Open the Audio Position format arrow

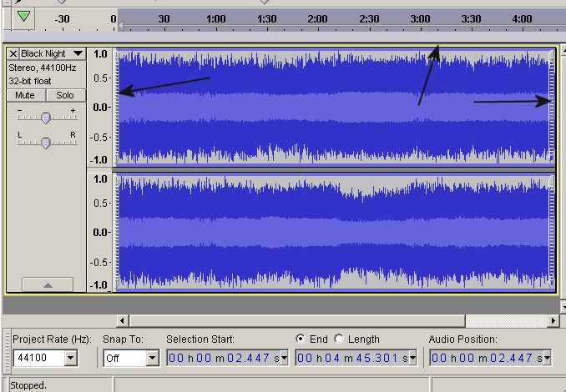point(547,359)
